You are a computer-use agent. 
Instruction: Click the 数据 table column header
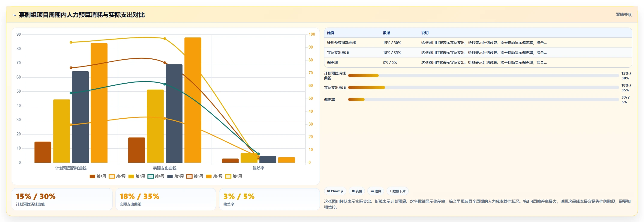click(x=387, y=33)
